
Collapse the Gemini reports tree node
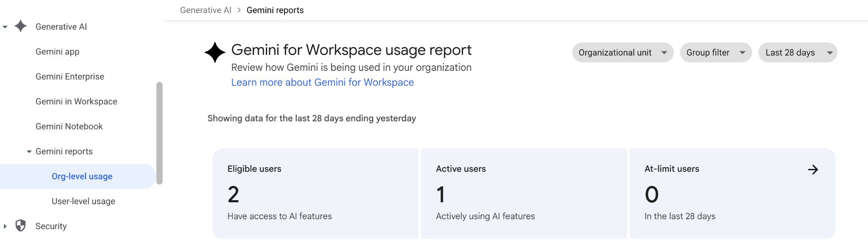tap(29, 151)
